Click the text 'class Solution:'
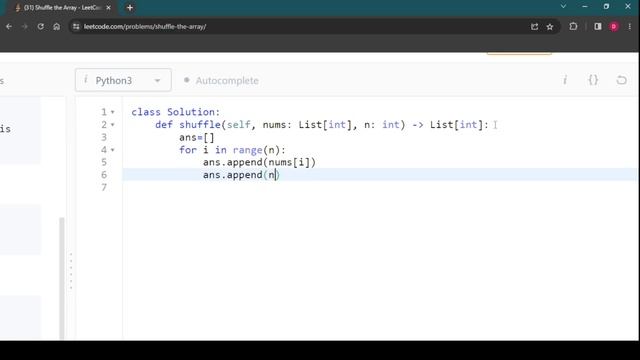This screenshot has height=360, width=640. coord(176,112)
